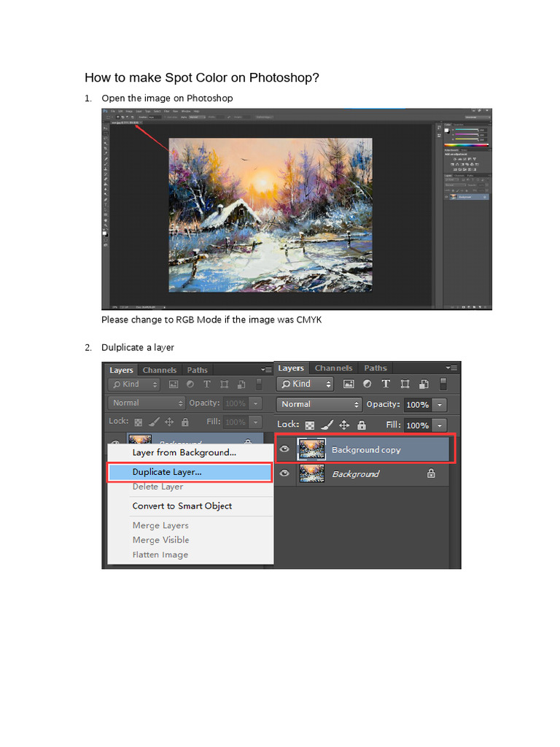Viewport: 560px width, 747px height.
Task: Lock all padlock in dimmed context-menu panel
Action: coord(185,422)
